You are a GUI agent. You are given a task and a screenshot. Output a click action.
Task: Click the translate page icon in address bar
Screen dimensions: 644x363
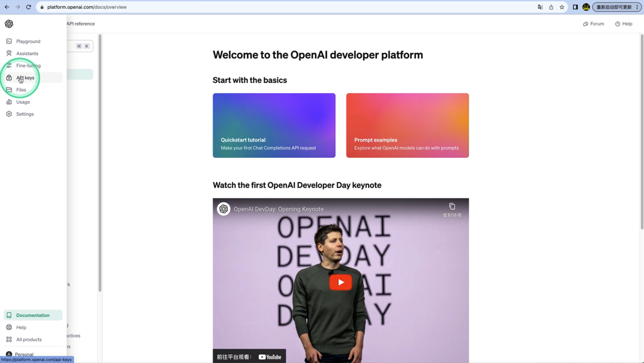(540, 7)
